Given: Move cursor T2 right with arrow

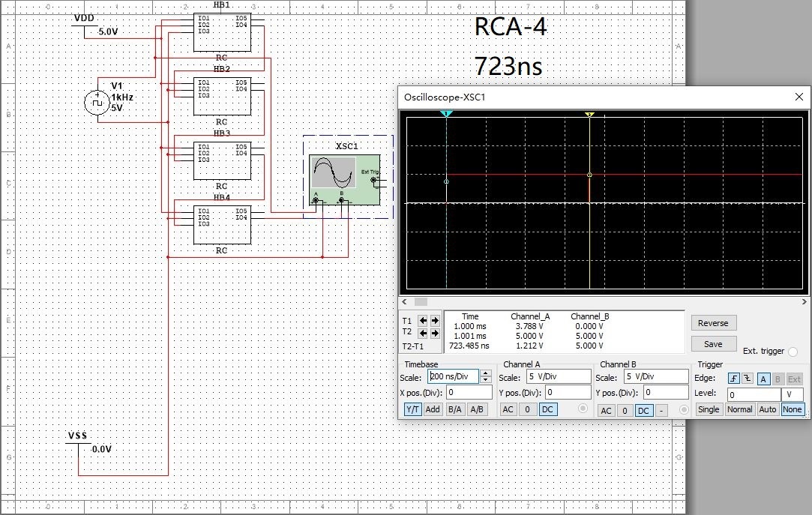Looking at the screenshot, I should 435,333.
